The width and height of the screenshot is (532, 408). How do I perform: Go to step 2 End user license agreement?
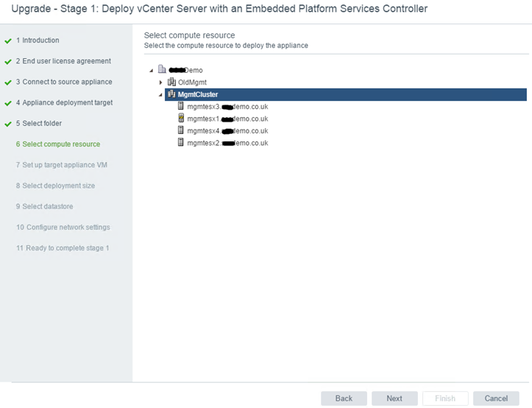(63, 61)
